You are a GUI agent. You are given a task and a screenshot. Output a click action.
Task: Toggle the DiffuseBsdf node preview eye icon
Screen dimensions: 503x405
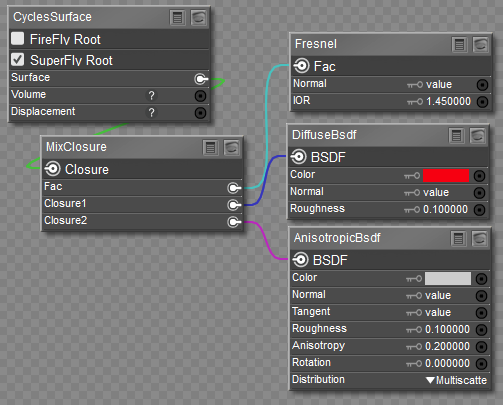[477, 136]
